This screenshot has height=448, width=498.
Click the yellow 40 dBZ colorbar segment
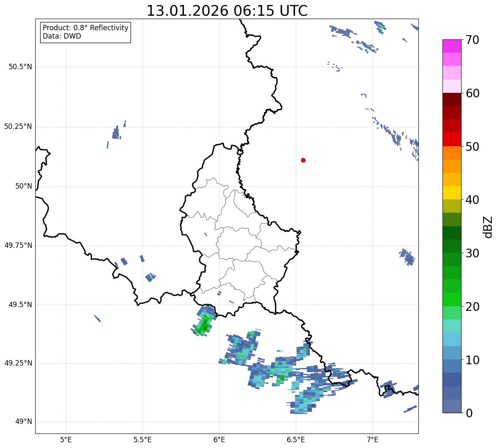click(452, 193)
